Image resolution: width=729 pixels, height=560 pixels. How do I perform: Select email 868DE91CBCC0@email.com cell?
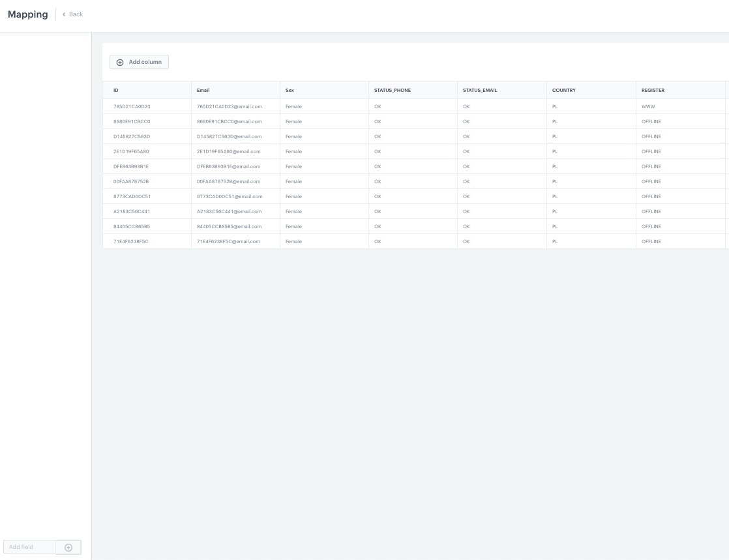pyautogui.click(x=229, y=121)
